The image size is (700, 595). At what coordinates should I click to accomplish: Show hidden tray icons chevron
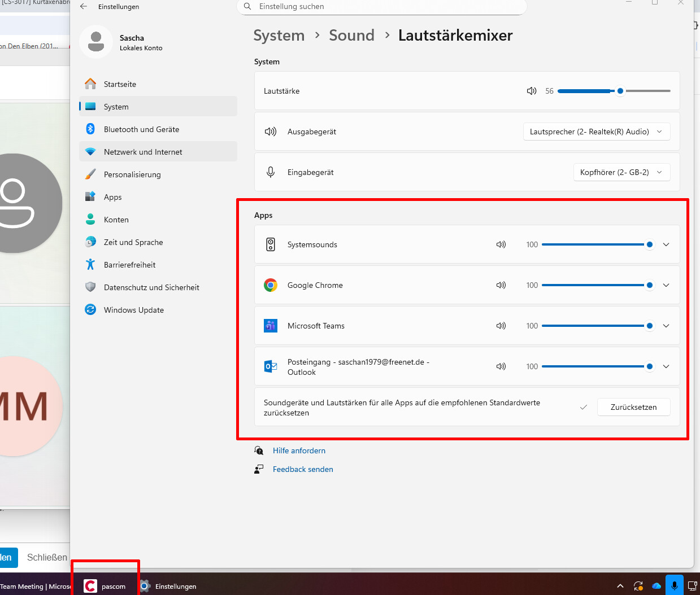[x=620, y=586]
